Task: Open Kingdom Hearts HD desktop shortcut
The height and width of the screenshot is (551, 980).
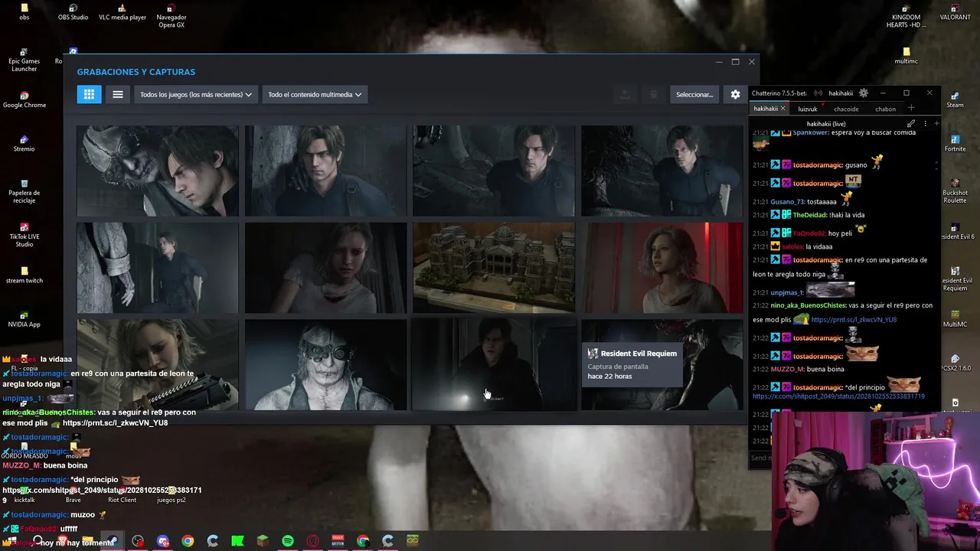Action: coord(906,16)
